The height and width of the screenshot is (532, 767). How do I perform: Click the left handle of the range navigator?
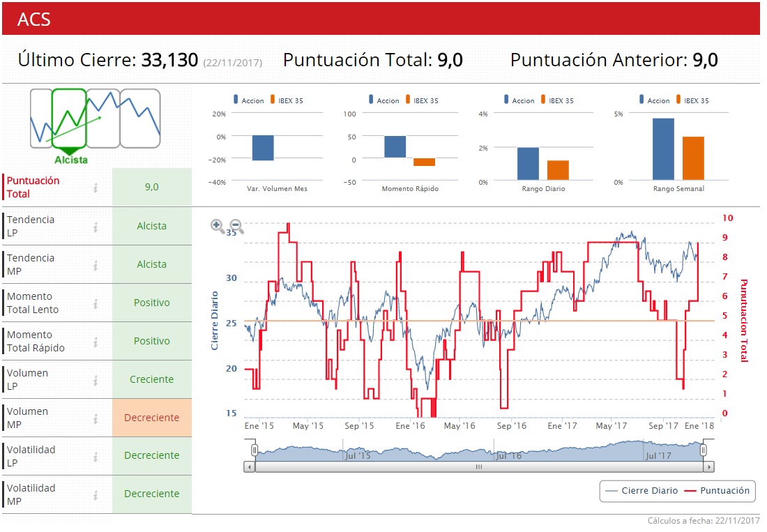[255, 450]
